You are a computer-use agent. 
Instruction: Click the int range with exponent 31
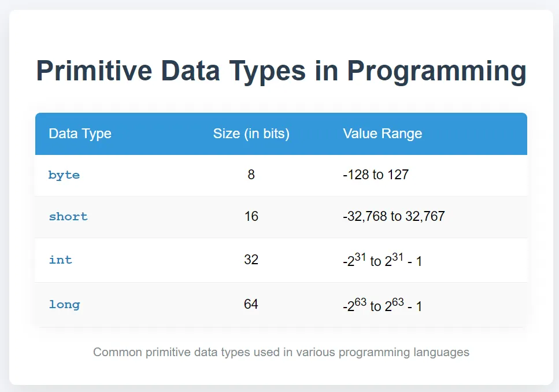(382, 260)
